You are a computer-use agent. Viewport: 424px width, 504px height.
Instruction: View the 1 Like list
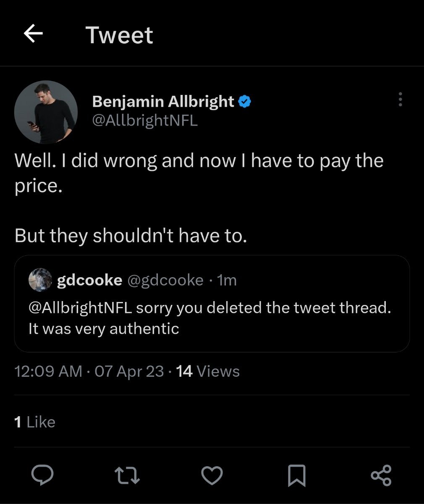point(35,422)
